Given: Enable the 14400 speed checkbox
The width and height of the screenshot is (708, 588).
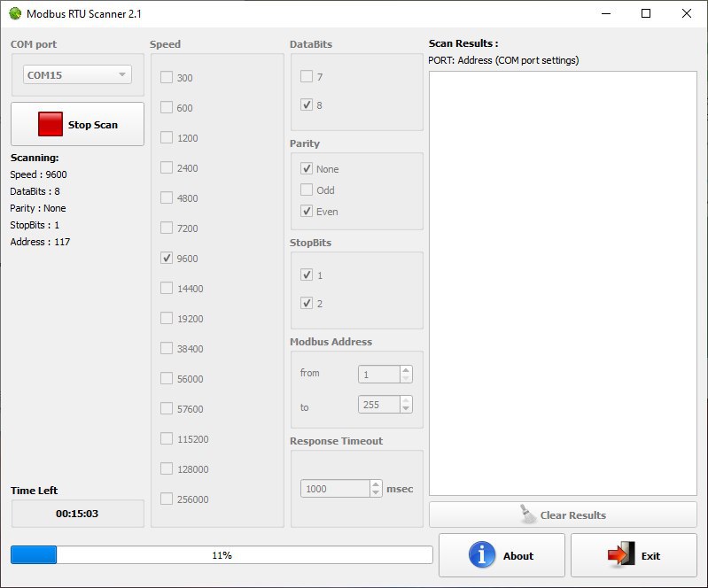Looking at the screenshot, I should coord(167,288).
